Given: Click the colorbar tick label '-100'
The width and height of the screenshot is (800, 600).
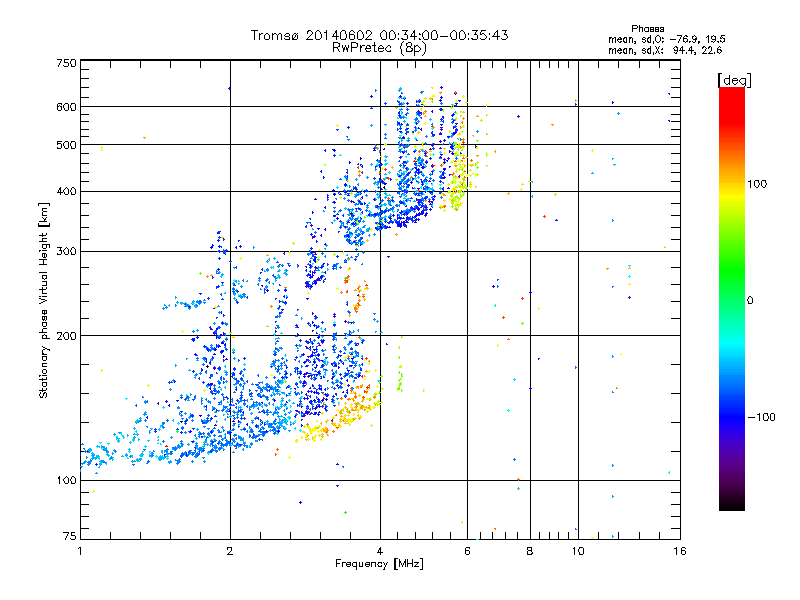Looking at the screenshot, I should click(762, 417).
